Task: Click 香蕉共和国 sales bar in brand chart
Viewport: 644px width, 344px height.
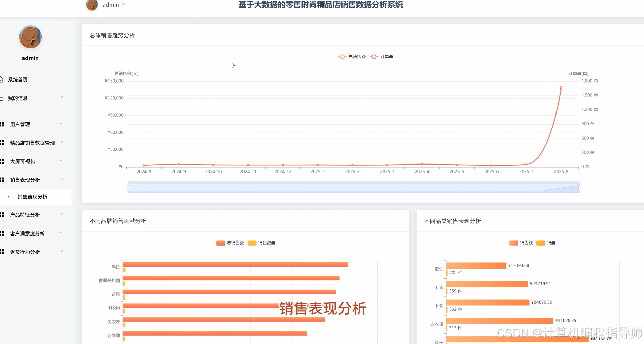Action: (231, 278)
